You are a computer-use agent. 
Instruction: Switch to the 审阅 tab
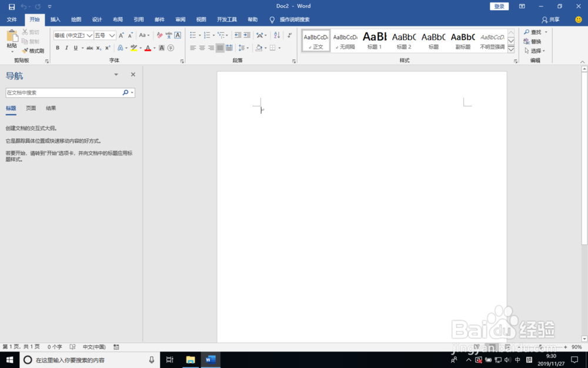coord(181,19)
